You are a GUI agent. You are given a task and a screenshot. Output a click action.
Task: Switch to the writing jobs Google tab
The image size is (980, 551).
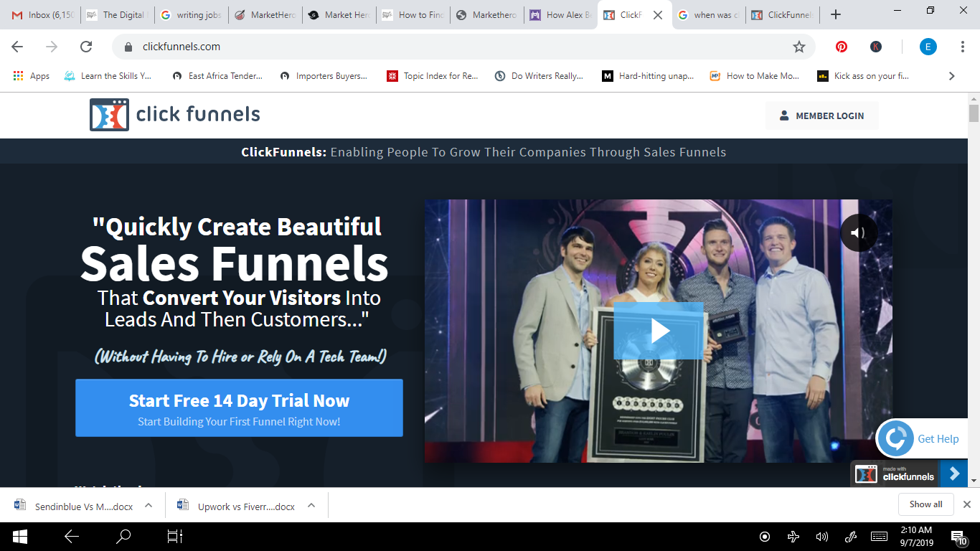click(x=190, y=15)
